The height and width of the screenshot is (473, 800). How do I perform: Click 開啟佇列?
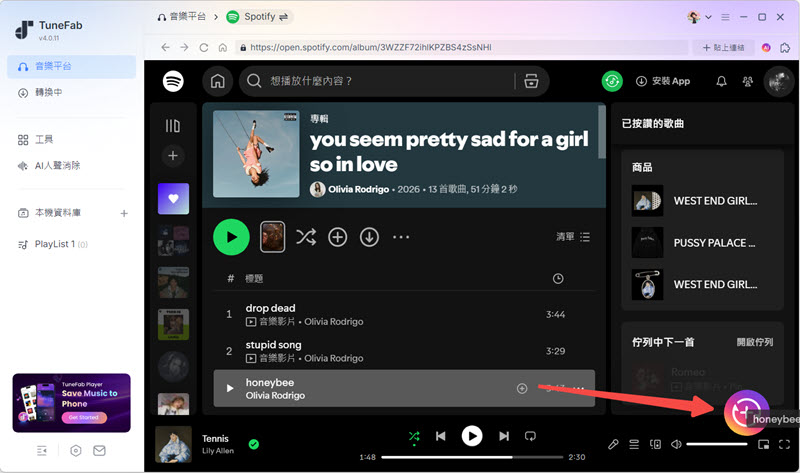tap(755, 342)
